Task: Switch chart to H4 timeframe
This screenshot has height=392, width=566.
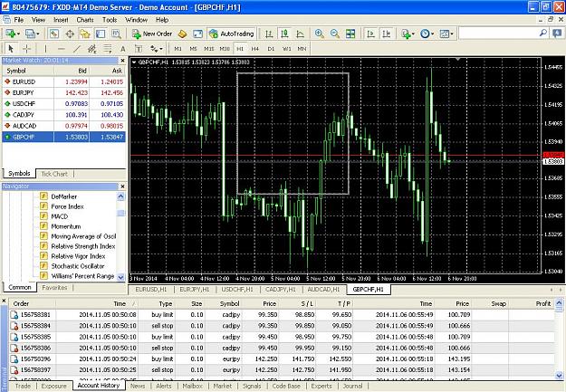Action: coord(255,48)
